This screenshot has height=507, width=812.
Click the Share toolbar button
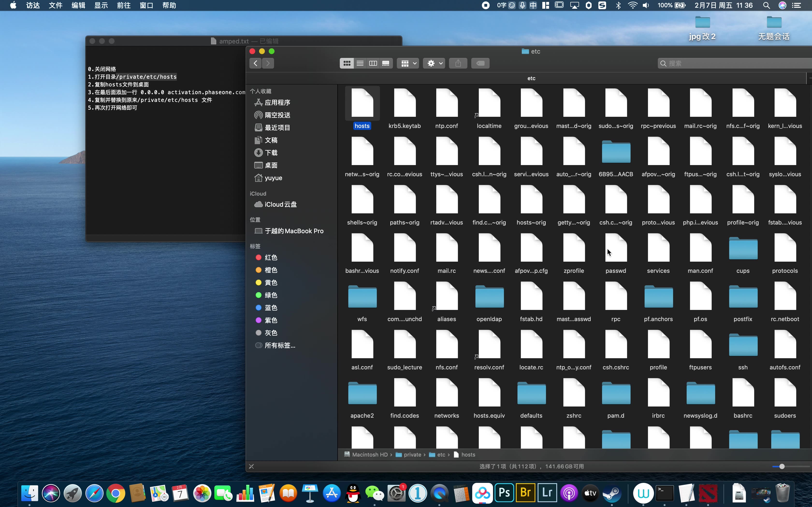point(458,63)
